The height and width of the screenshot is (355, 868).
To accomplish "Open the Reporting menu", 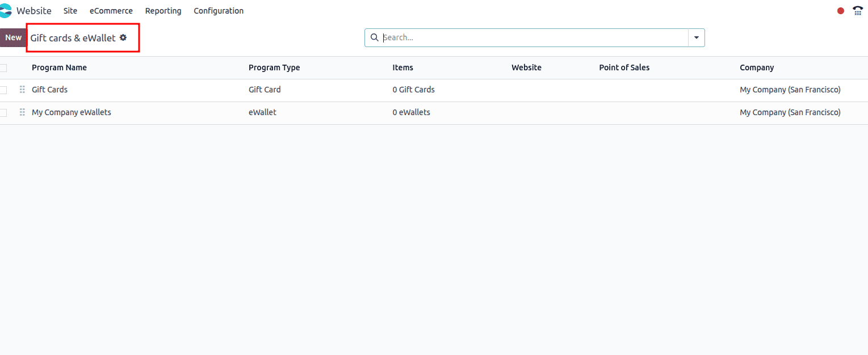I will coord(163,11).
